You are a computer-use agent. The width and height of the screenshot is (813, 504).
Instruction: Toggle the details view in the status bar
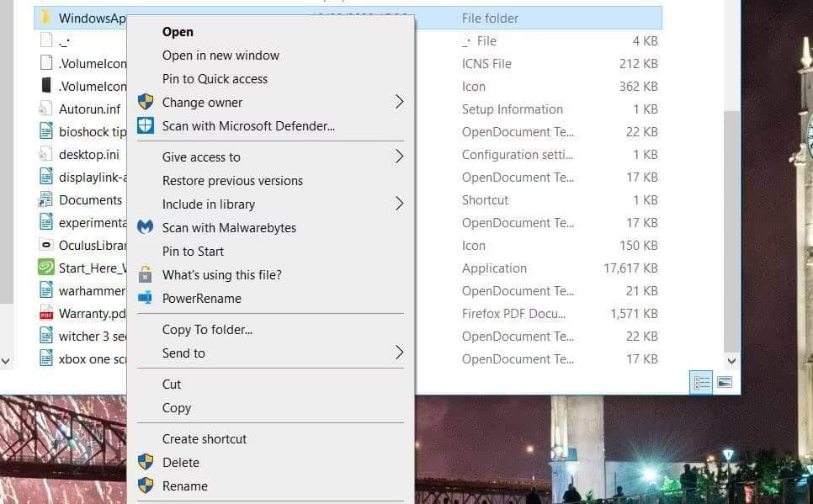click(x=701, y=382)
